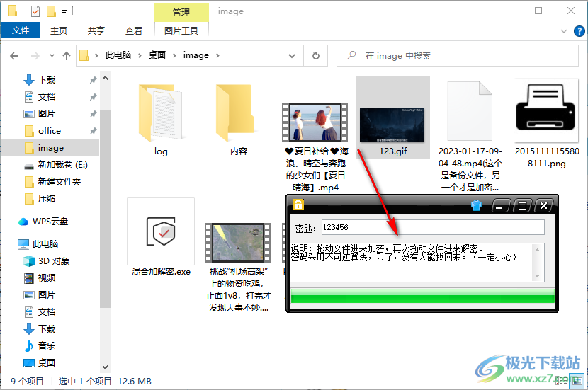Open 压缩 folder in the sidebar
This screenshot has height=390, width=588.
tap(47, 199)
